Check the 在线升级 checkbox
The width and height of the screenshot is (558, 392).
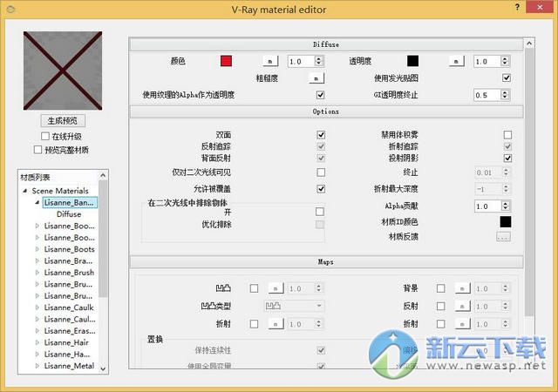[45, 136]
